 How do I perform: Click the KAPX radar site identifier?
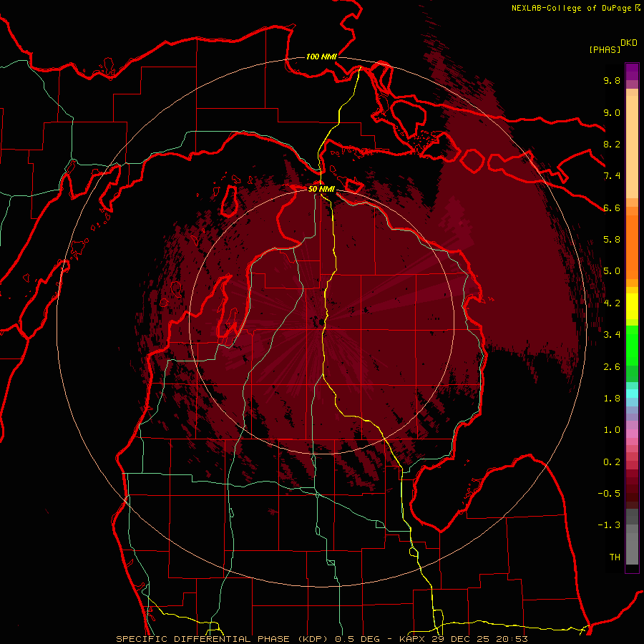click(414, 639)
